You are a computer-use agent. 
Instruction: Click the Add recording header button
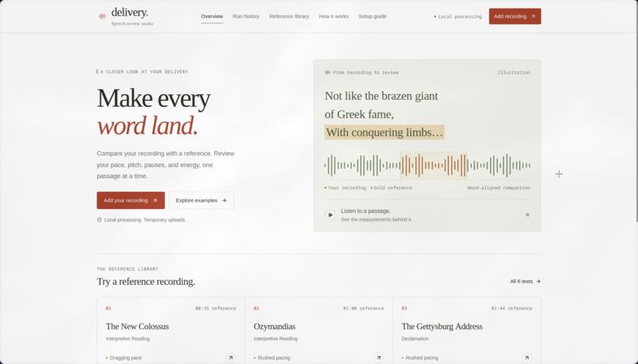click(x=515, y=17)
